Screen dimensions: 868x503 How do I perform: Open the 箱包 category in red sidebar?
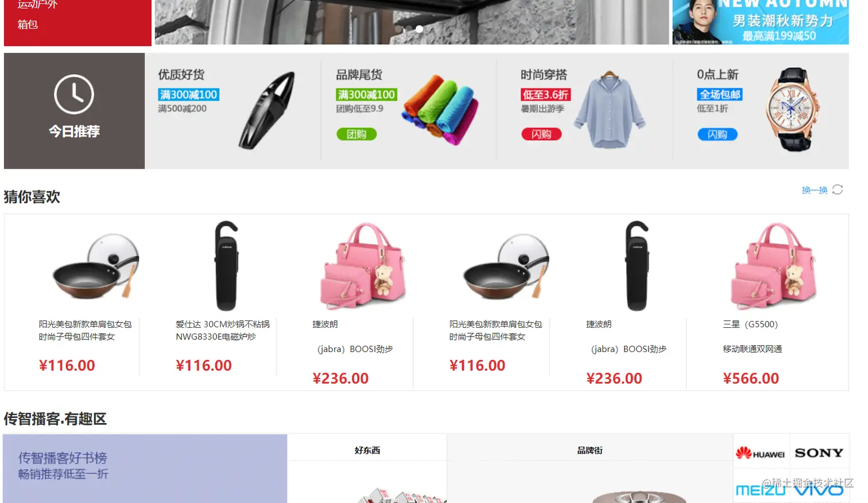[x=28, y=24]
